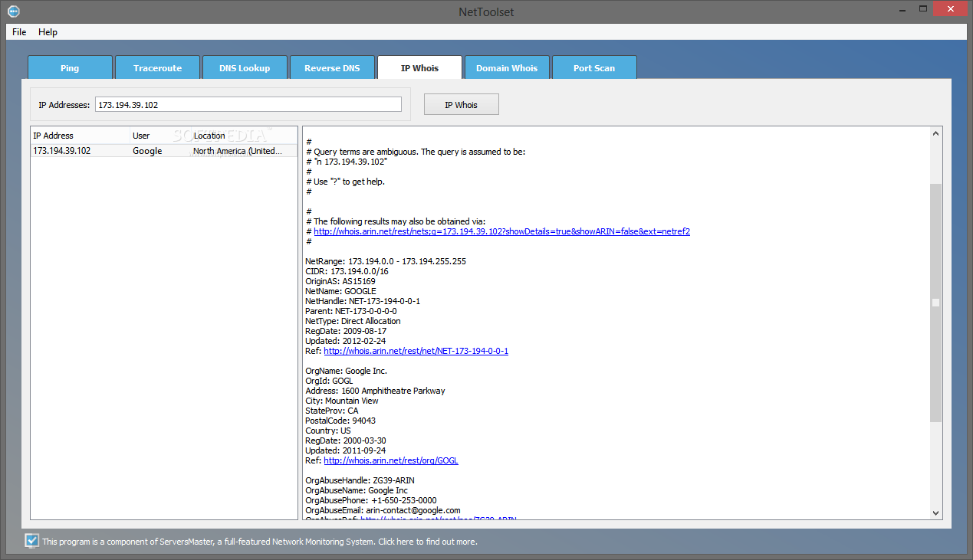Click the NetName: GOOGLE line
The image size is (973, 560).
pyautogui.click(x=340, y=291)
